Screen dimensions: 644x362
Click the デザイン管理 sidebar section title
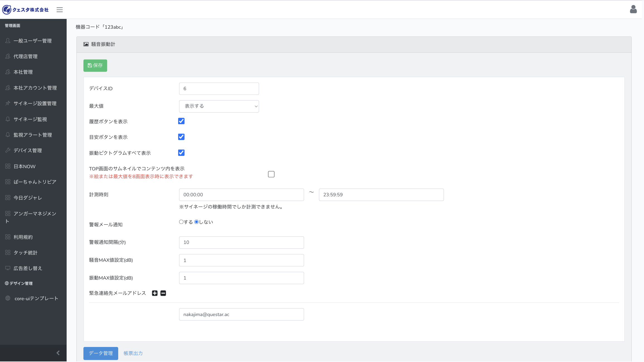[x=19, y=283]
